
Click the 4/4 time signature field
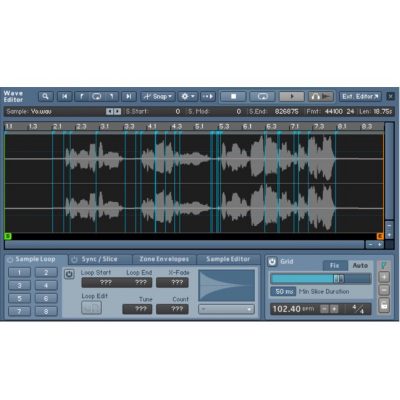coord(358,309)
